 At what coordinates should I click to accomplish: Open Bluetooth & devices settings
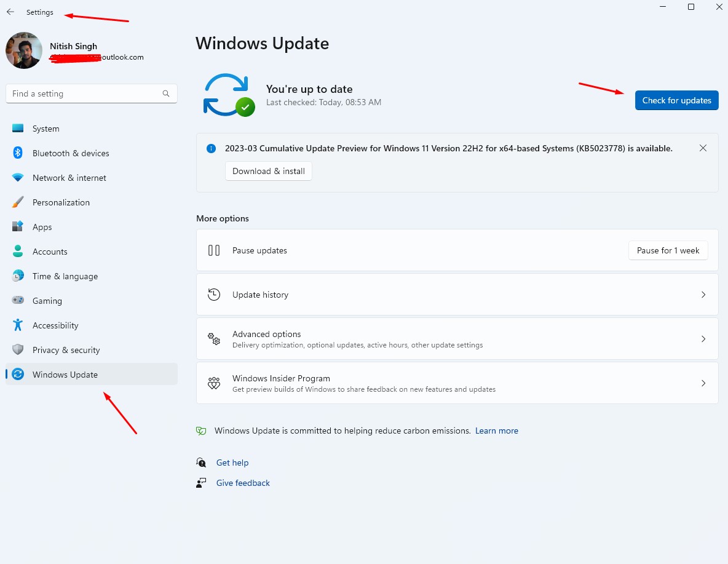pyautogui.click(x=92, y=153)
